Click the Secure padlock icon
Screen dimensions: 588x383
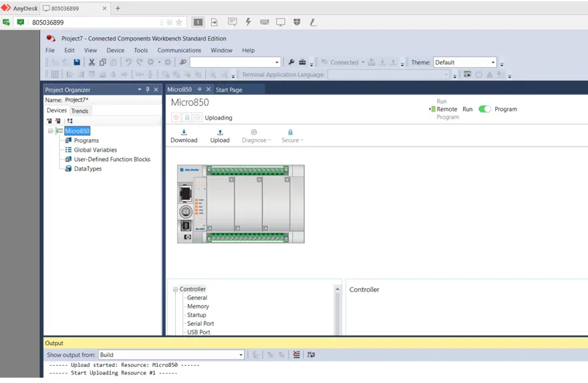(290, 132)
